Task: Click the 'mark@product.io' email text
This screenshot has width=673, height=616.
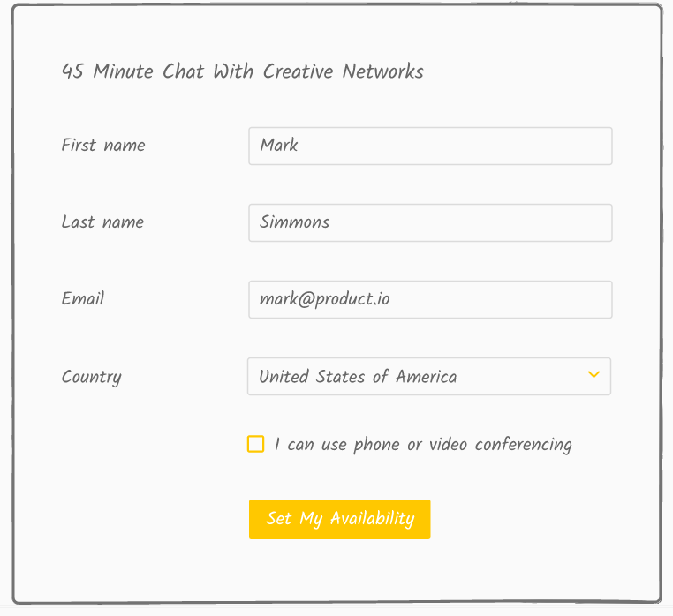Action: click(x=325, y=299)
